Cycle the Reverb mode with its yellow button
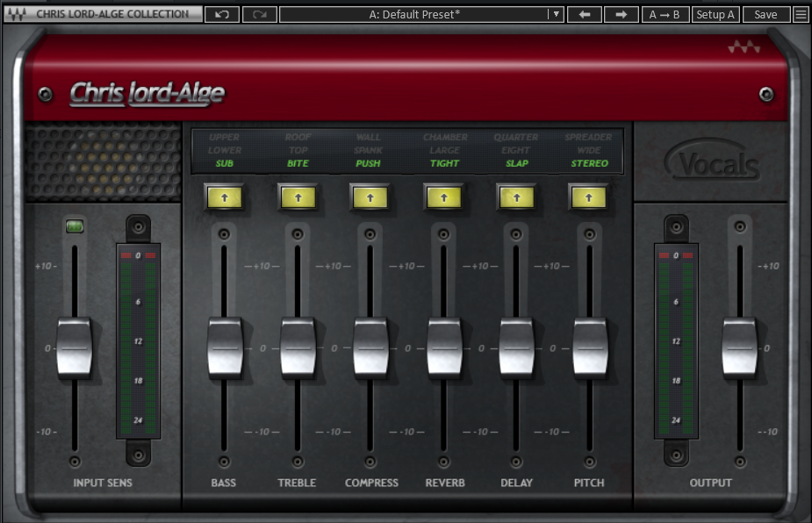Image resolution: width=812 pixels, height=523 pixels. (x=444, y=197)
